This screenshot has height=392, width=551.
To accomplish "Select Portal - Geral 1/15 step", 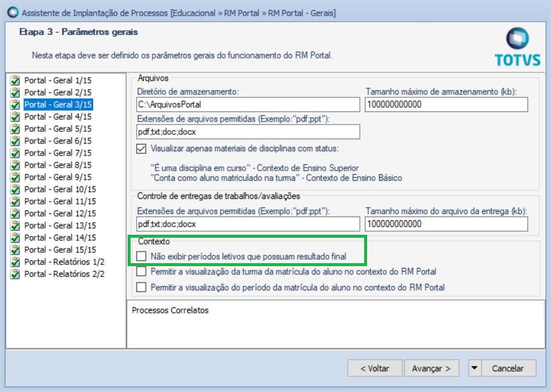I will point(58,80).
